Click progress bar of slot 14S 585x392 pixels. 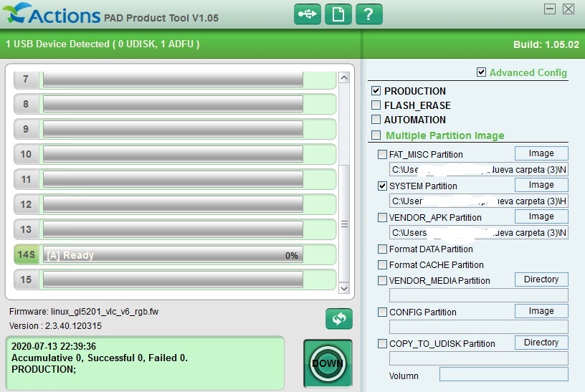pos(173,255)
